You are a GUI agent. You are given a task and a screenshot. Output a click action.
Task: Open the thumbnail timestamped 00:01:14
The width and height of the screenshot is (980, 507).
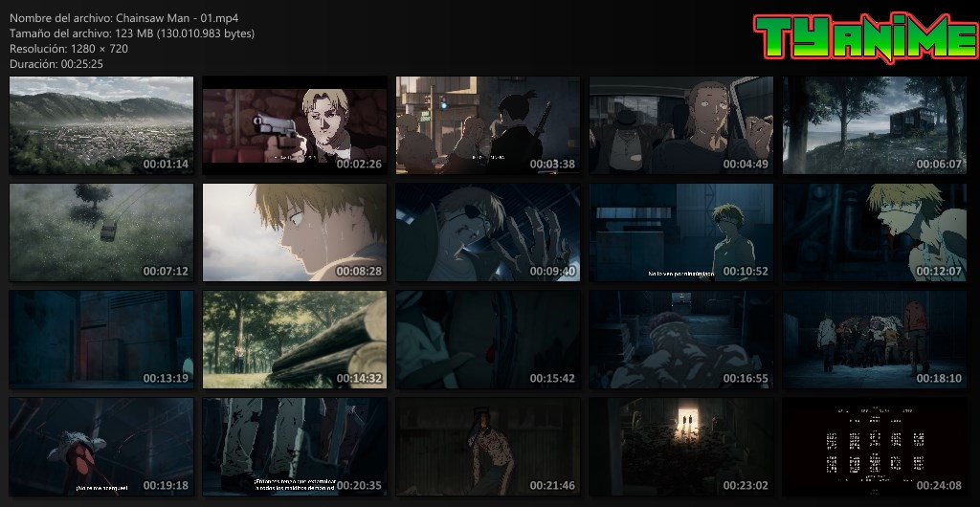tap(101, 125)
